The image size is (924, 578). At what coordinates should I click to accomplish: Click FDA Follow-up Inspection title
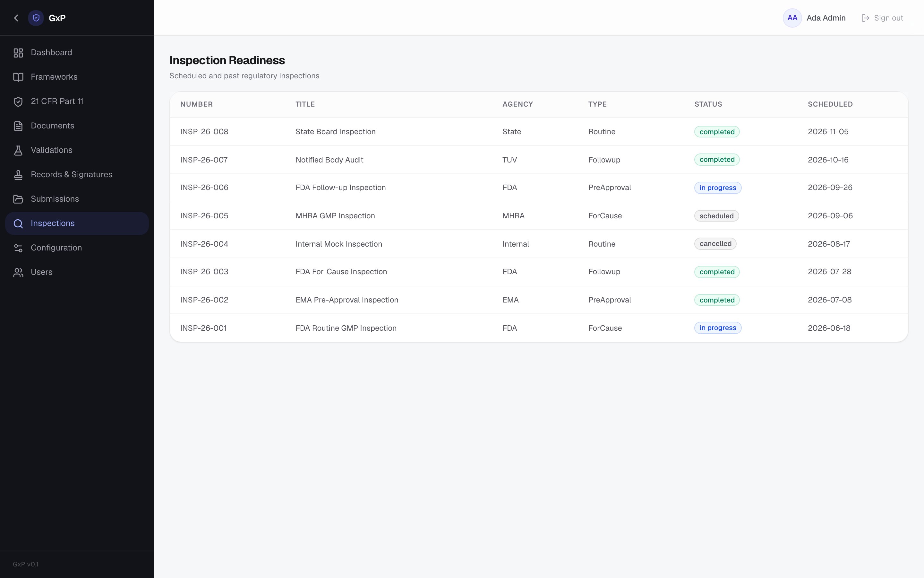[x=341, y=188]
